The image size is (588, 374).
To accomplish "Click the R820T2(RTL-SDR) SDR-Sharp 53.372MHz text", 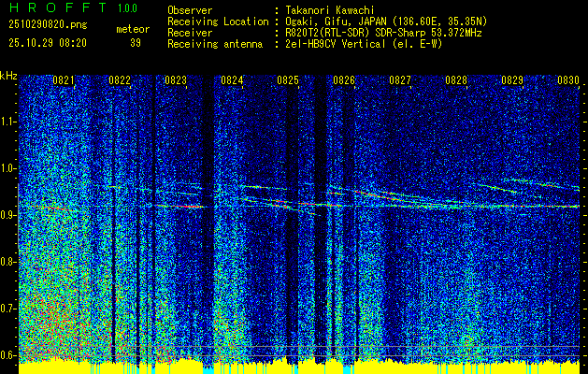I will pyautogui.click(x=383, y=33).
